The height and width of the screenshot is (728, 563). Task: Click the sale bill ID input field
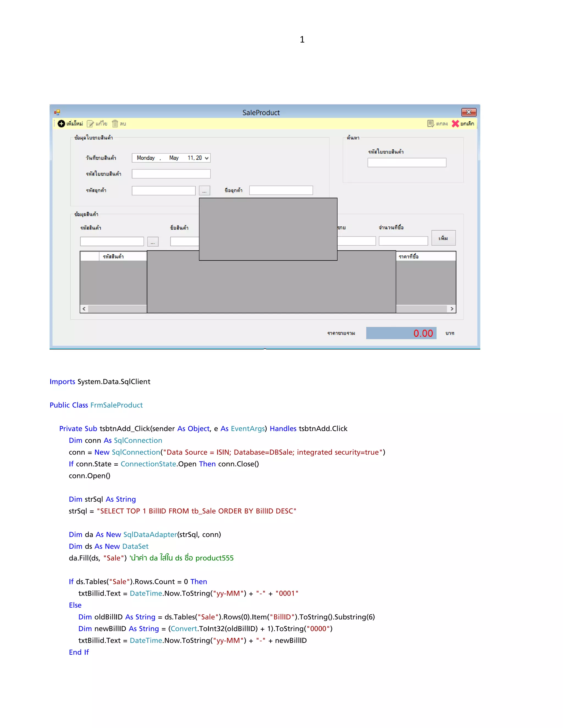[171, 174]
